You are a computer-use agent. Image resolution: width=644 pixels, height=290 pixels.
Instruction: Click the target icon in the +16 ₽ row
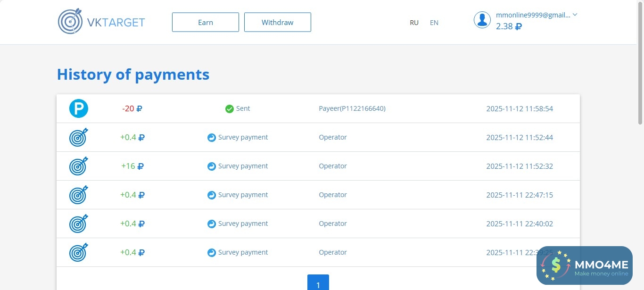click(79, 166)
